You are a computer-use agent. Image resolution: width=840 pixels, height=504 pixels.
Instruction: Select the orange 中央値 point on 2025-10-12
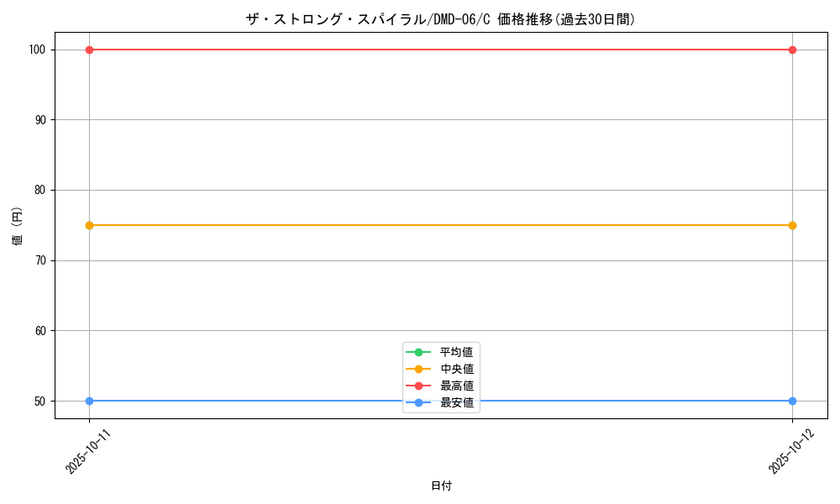(x=792, y=225)
